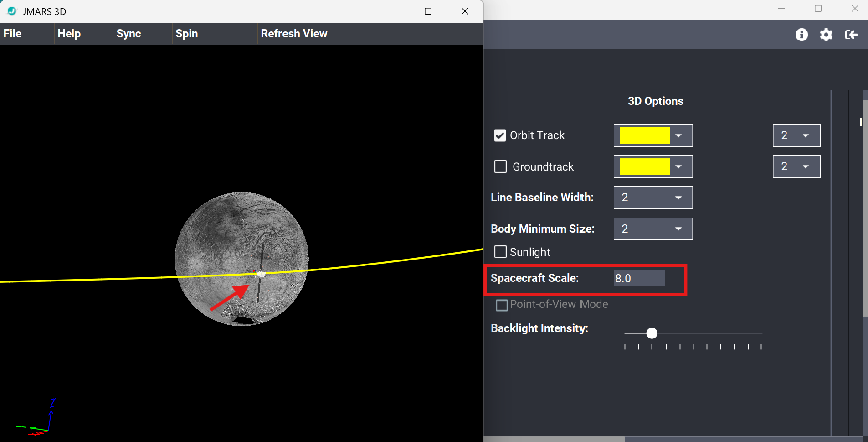Click the Spin menu item
The height and width of the screenshot is (442, 868).
(x=187, y=34)
